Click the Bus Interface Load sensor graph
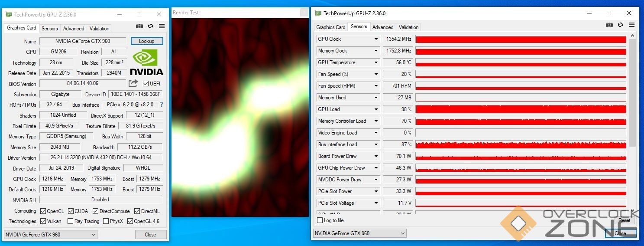The image size is (644, 246). coord(521,144)
